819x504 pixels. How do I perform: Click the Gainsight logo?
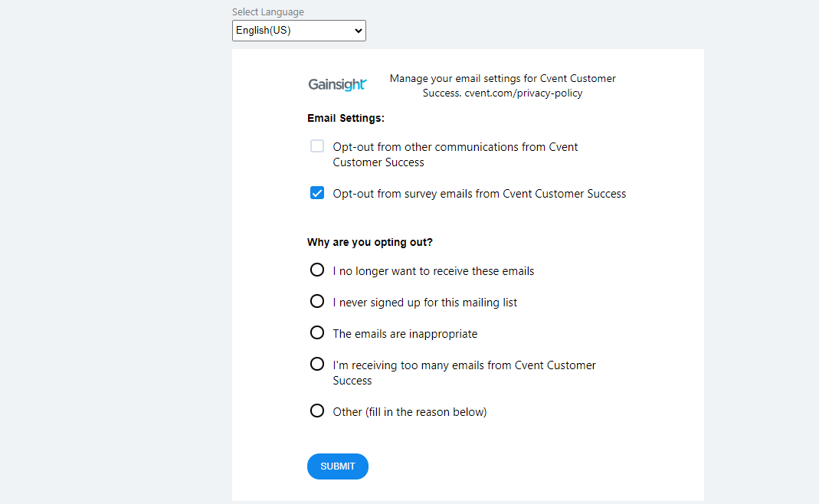(337, 84)
